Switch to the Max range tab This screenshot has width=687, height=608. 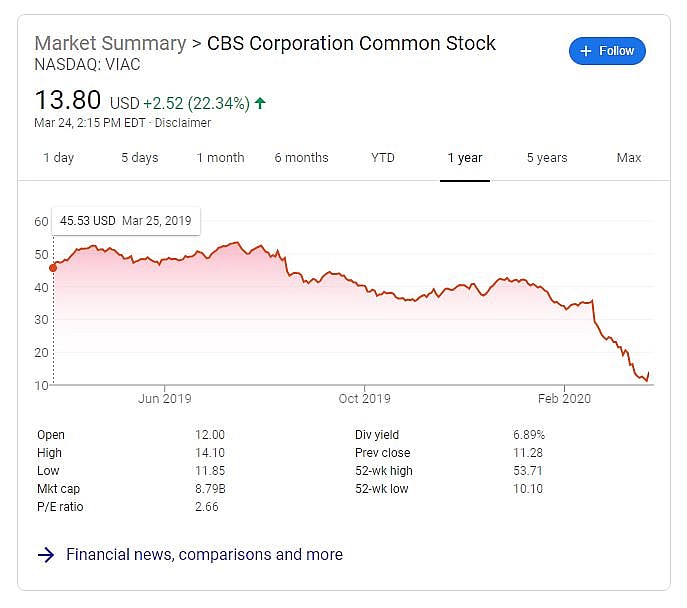629,158
